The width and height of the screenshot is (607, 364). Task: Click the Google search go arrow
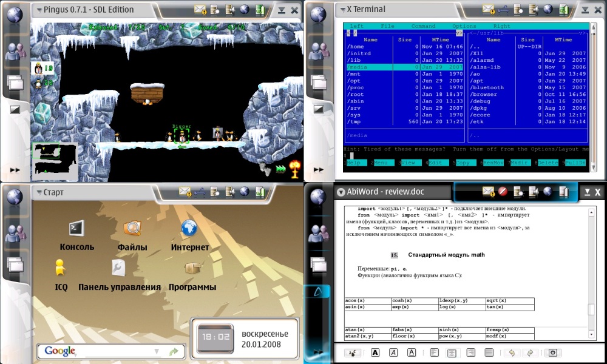pyautogui.click(x=174, y=352)
